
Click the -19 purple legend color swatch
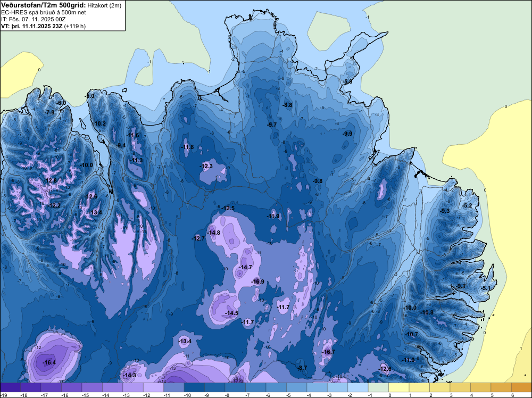click(10, 387)
